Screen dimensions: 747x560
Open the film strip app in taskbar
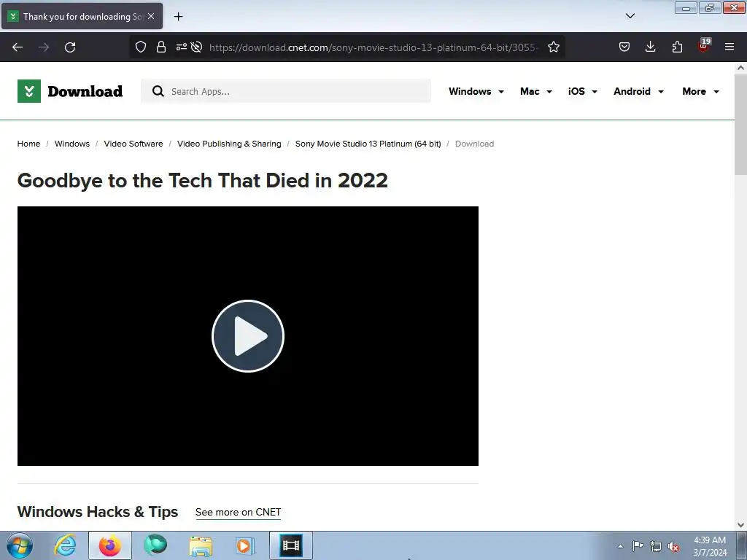point(291,545)
